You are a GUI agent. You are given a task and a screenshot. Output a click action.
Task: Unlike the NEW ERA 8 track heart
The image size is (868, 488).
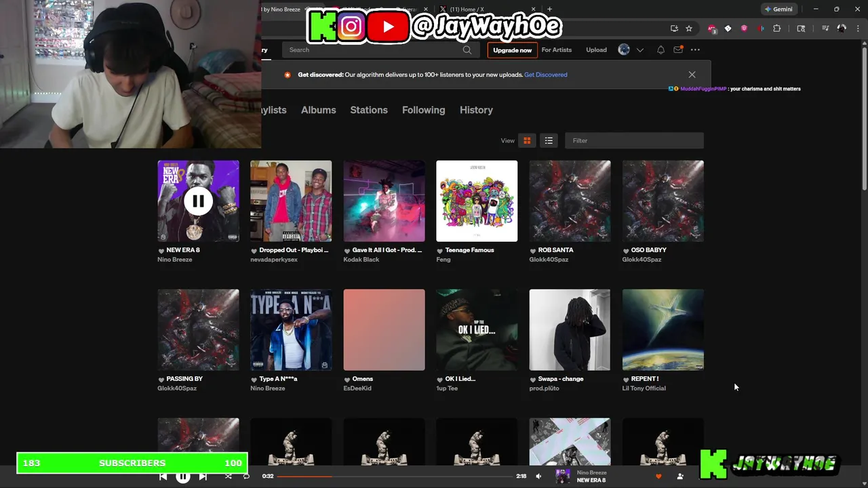click(x=161, y=250)
